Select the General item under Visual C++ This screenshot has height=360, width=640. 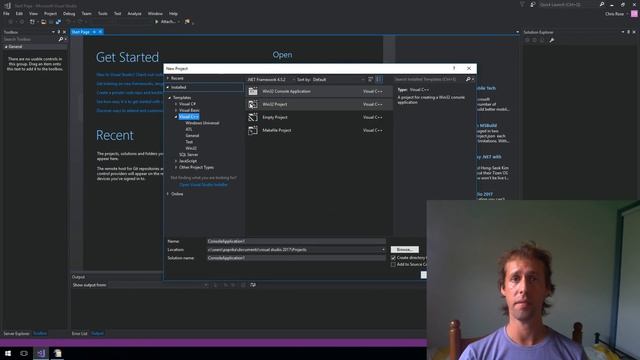click(192, 136)
